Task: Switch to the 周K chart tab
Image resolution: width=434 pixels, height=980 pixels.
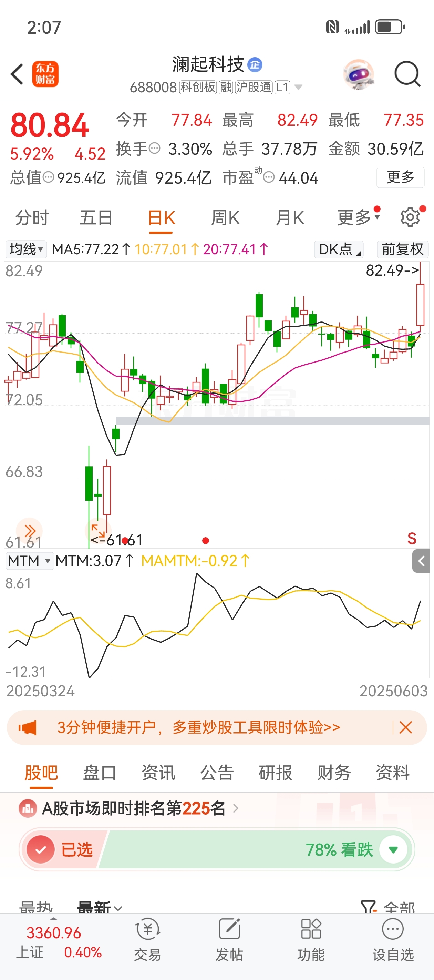Action: tap(226, 218)
